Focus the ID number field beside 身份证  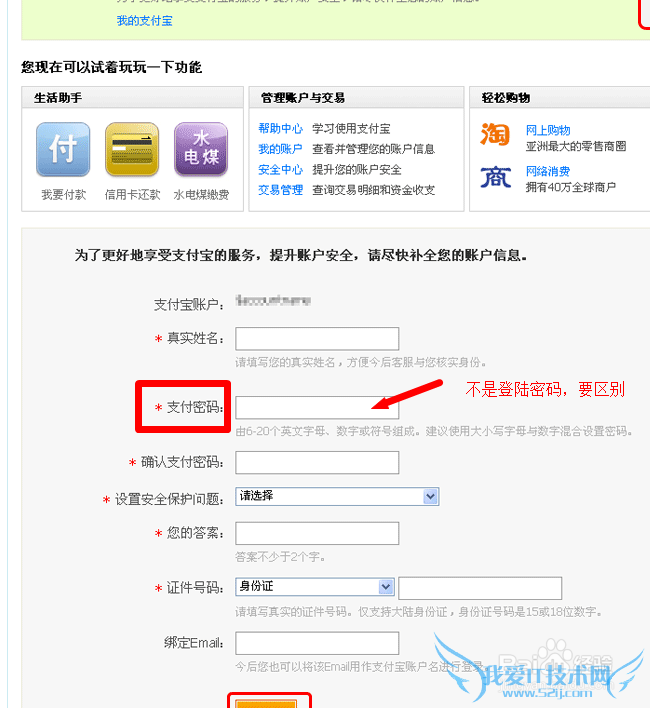480,588
